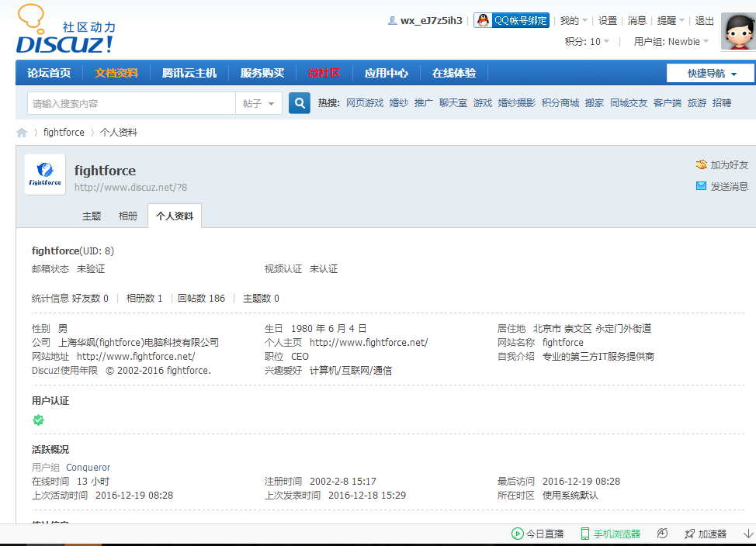
Task: Open 服务购买 nav item
Action: pos(262,73)
